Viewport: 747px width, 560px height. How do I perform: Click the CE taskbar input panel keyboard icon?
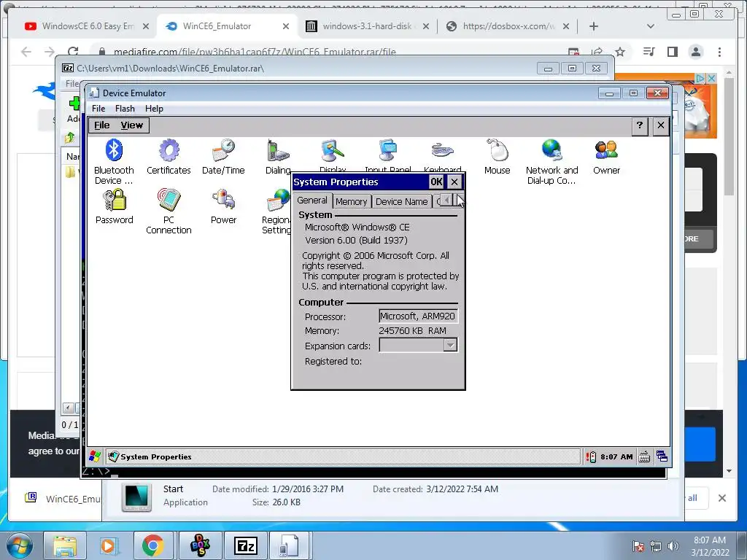click(644, 456)
